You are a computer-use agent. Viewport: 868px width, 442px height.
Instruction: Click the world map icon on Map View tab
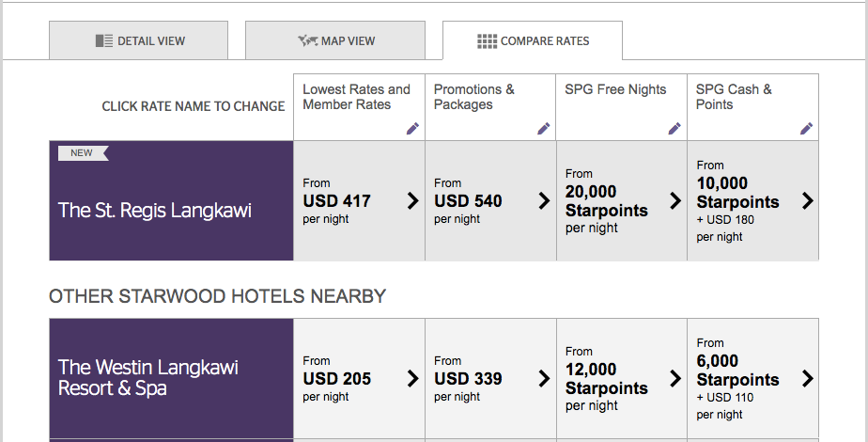click(x=307, y=41)
